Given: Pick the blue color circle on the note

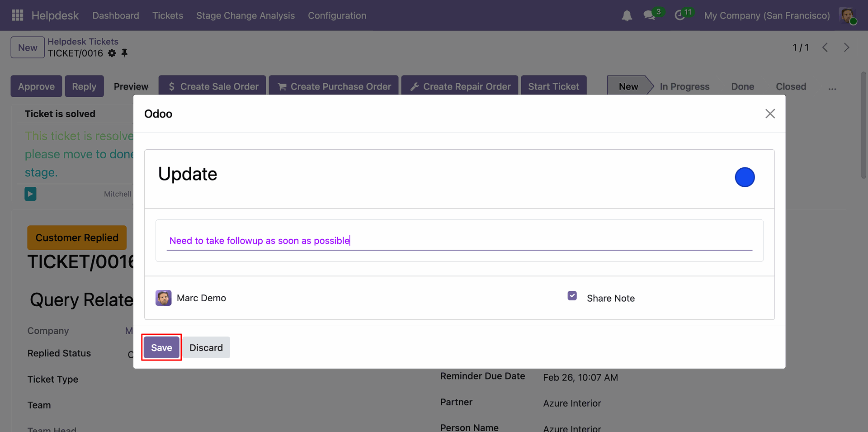Looking at the screenshot, I should coord(745,177).
